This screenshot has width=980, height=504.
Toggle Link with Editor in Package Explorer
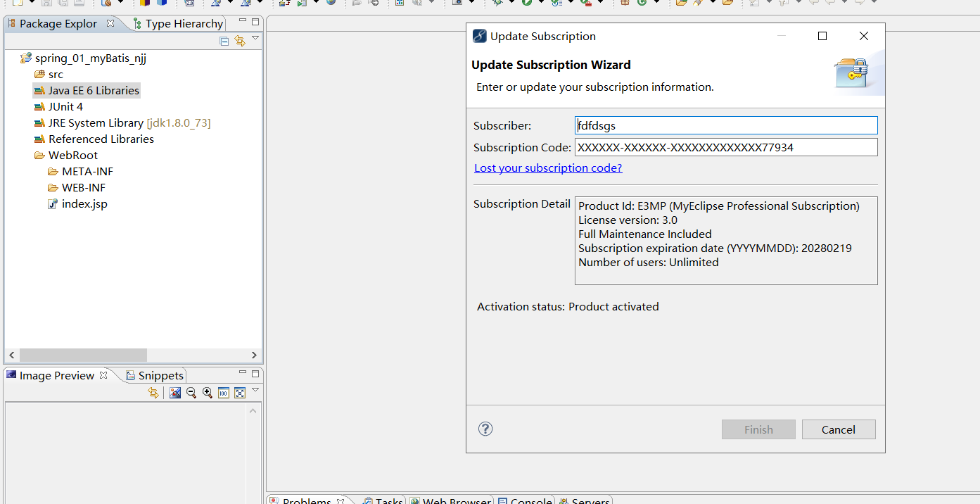click(240, 41)
